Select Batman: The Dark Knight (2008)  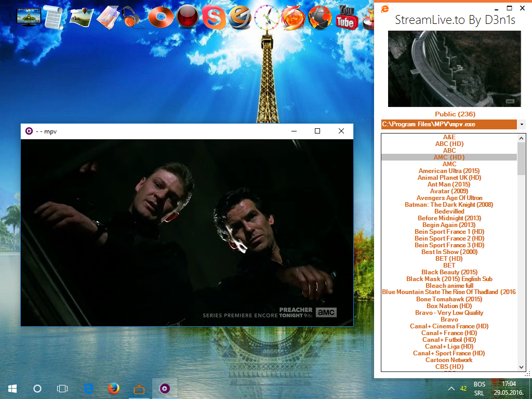[449, 205]
